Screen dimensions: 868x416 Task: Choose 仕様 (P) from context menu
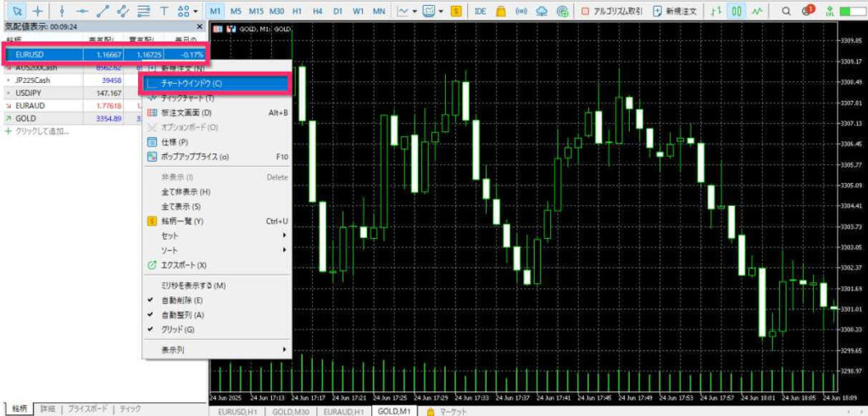217,141
